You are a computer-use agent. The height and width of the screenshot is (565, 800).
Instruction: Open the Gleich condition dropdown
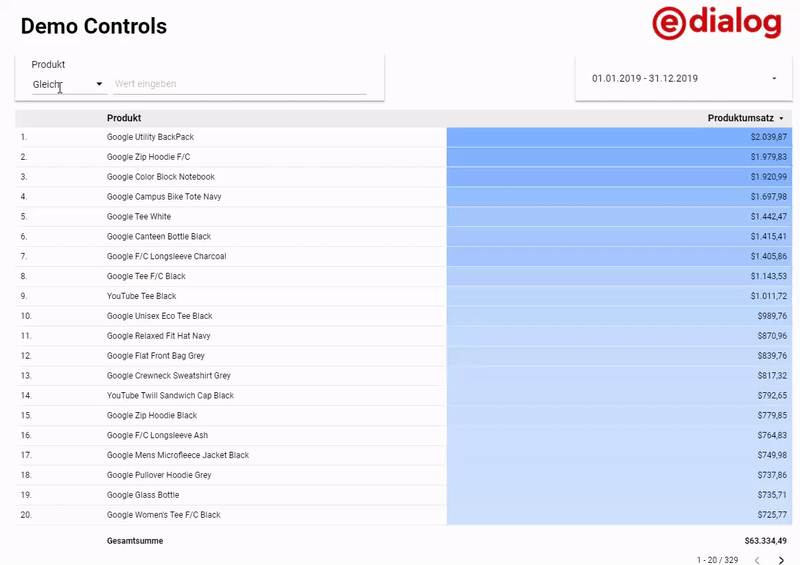click(68, 84)
